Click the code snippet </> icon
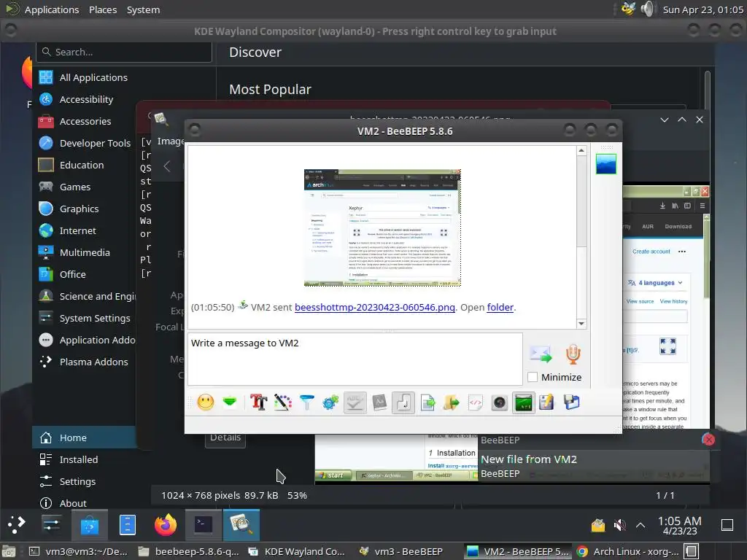Screen dimensions: 747x560 (x=476, y=402)
